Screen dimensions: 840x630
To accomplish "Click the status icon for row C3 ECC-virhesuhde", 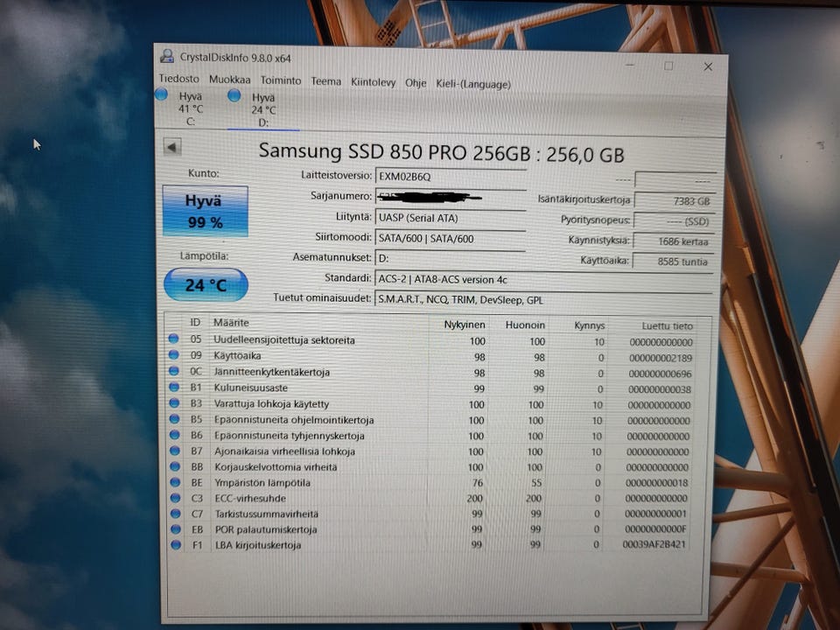I will 175,498.
